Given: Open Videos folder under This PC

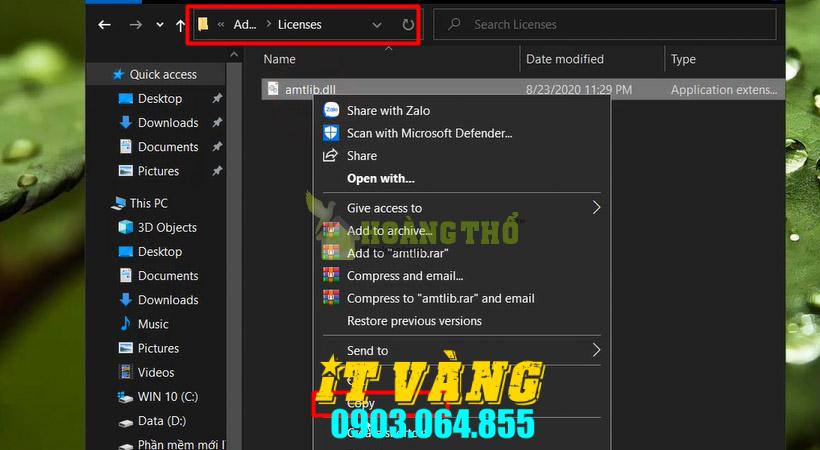Looking at the screenshot, I should (x=156, y=372).
